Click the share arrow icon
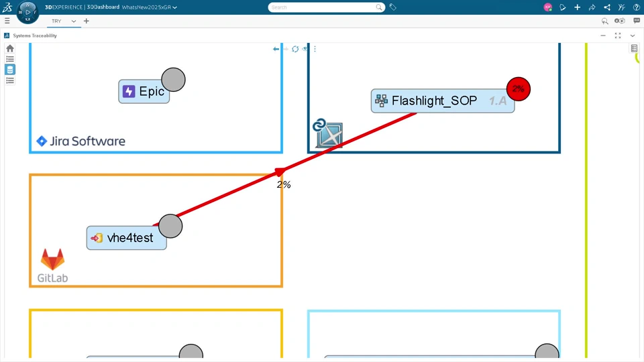This screenshot has width=644, height=362. pyautogui.click(x=592, y=7)
